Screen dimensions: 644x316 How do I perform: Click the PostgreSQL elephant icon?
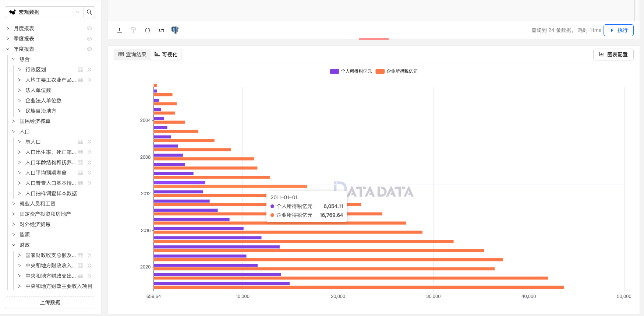click(x=175, y=30)
